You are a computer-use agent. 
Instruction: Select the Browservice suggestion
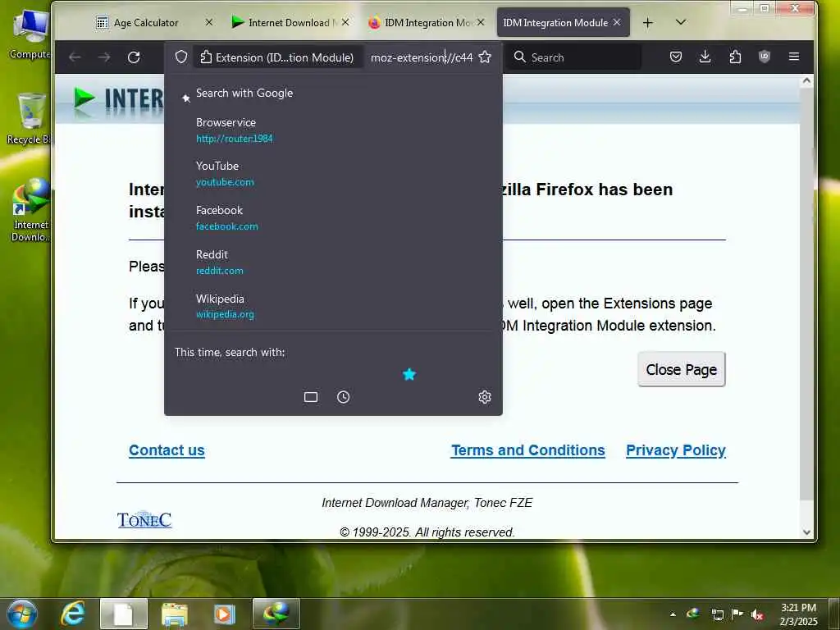(333, 130)
